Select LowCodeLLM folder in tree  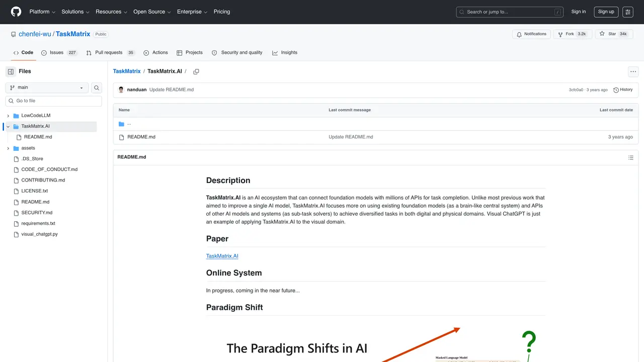(36, 116)
